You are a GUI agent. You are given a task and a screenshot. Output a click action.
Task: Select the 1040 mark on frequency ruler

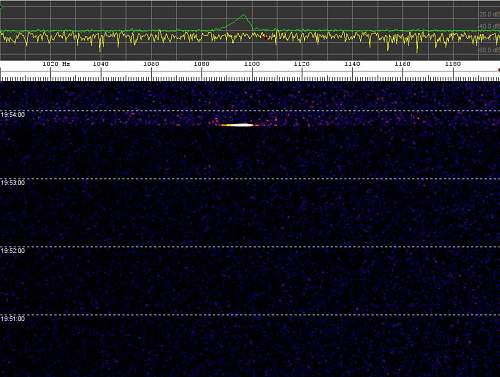(x=100, y=64)
